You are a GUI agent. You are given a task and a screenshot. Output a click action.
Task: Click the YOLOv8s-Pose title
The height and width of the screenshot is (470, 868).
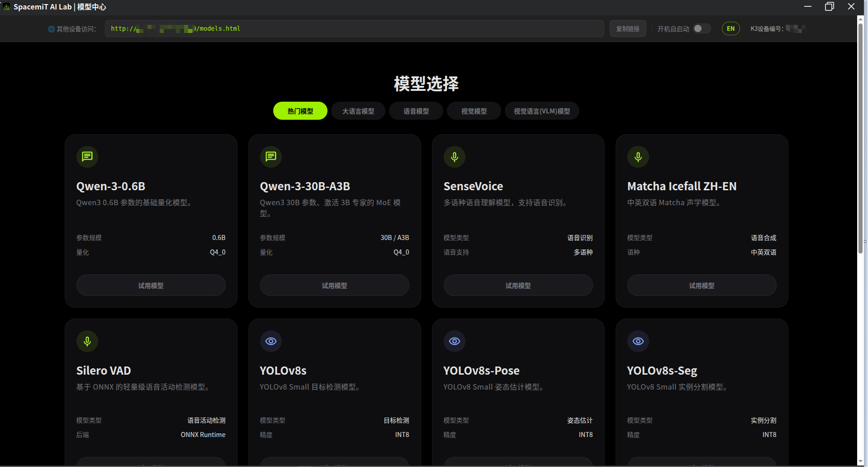[481, 371]
